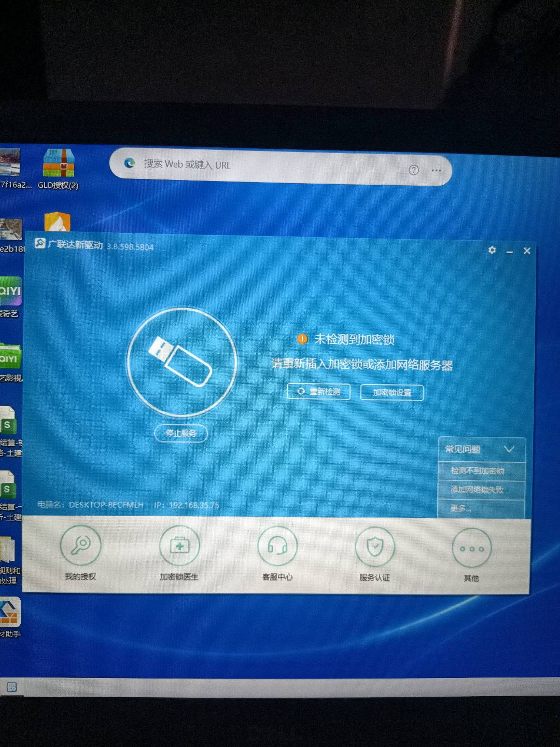Image resolution: width=560 pixels, height=747 pixels.
Task: Open settings gear in 广联达新驱动 title bar
Action: click(492, 250)
